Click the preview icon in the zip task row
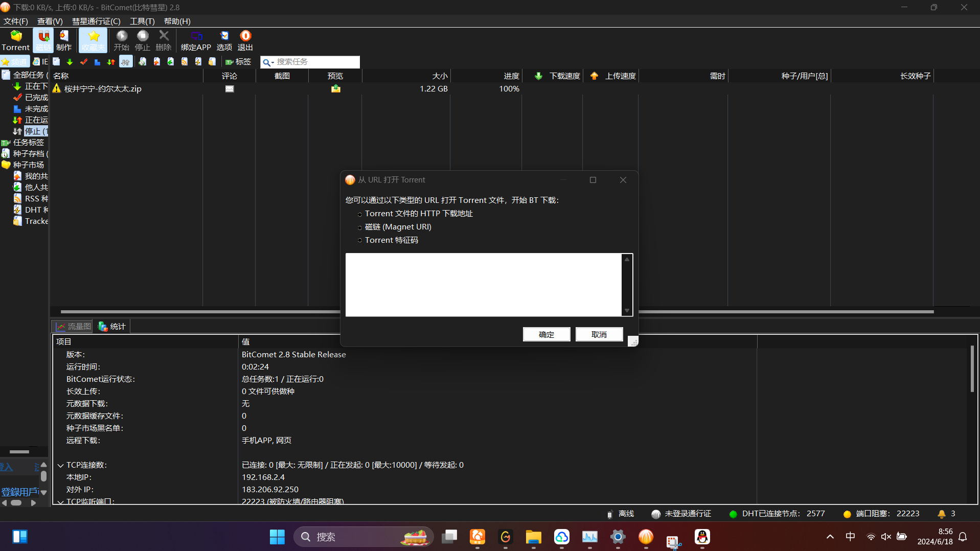980x551 pixels. coord(335,89)
